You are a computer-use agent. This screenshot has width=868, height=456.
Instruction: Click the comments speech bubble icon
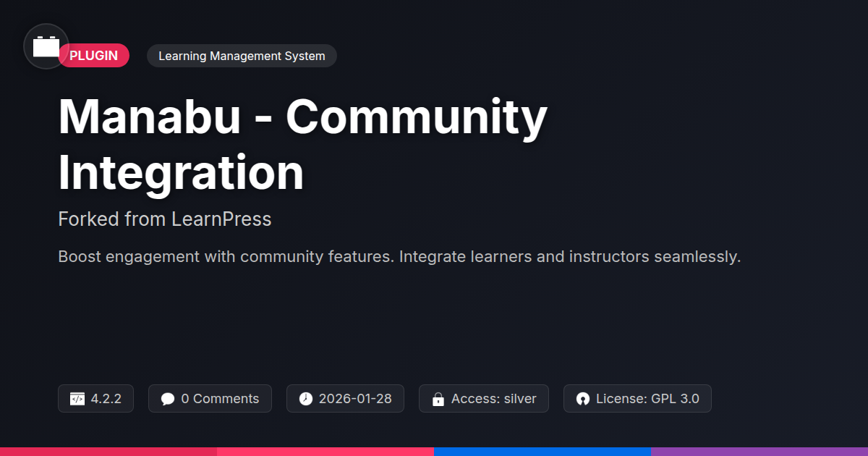[168, 399]
